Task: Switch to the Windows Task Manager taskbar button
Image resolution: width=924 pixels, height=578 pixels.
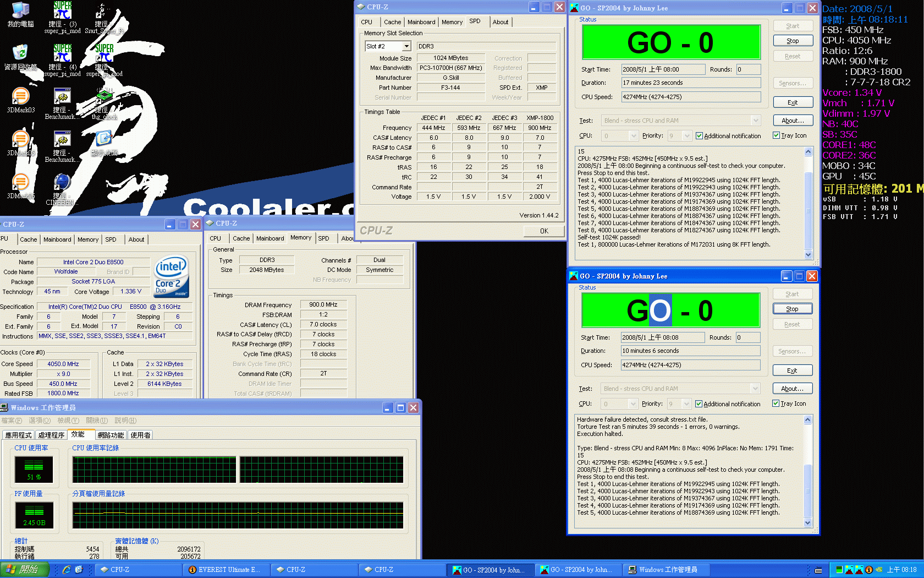Action: pos(666,570)
